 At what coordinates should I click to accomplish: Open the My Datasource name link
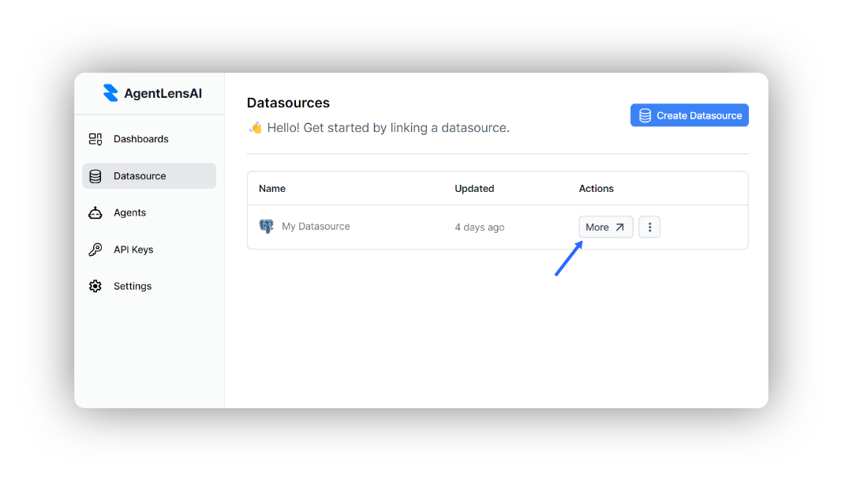click(316, 227)
